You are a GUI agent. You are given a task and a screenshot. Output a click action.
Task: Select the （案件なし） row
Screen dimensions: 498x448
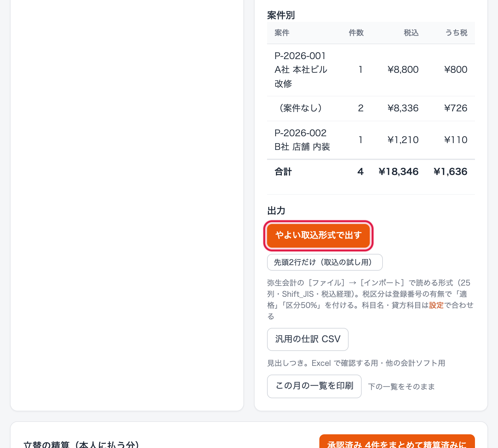[x=371, y=109]
